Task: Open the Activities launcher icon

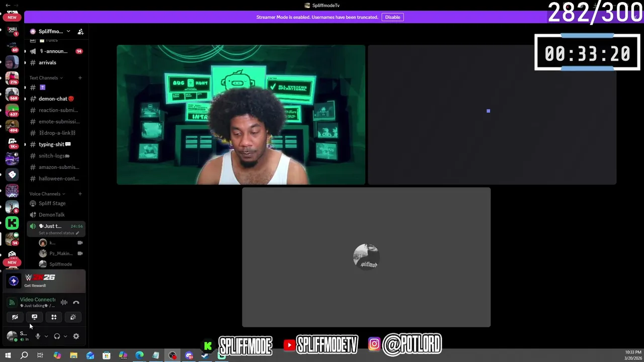Action: 54,317
